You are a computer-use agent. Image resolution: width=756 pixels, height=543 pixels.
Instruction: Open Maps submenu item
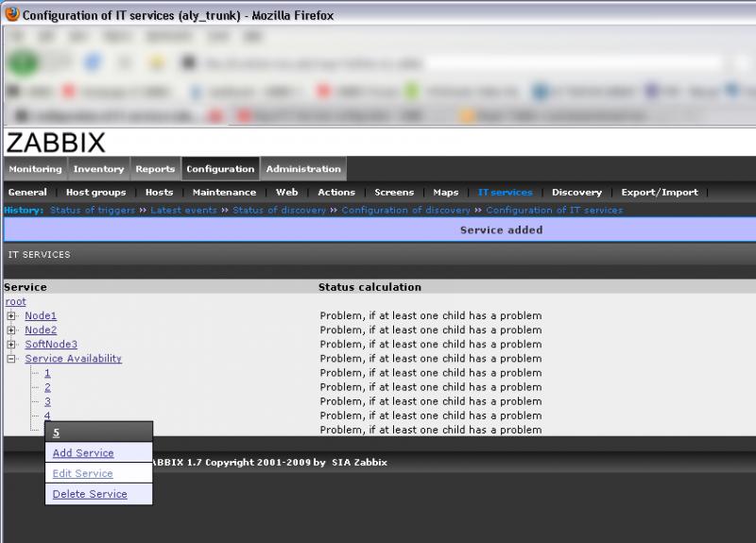445,193
